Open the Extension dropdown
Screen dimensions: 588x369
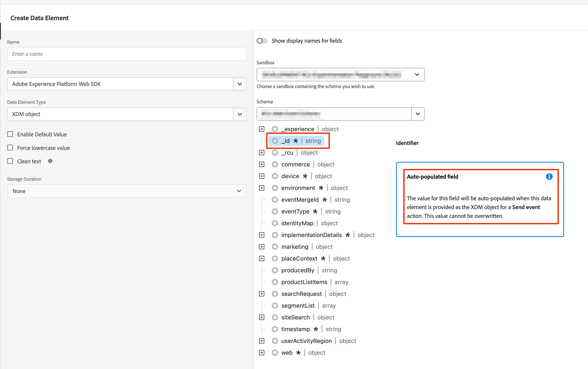coord(239,84)
